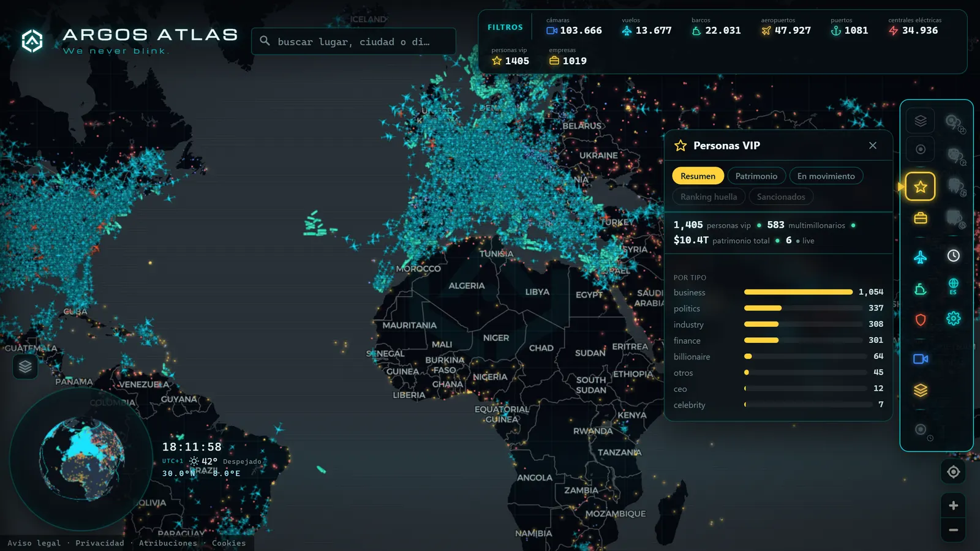Image resolution: width=980 pixels, height=551 pixels.
Task: Recenter map with the locate target button
Action: pyautogui.click(x=953, y=472)
